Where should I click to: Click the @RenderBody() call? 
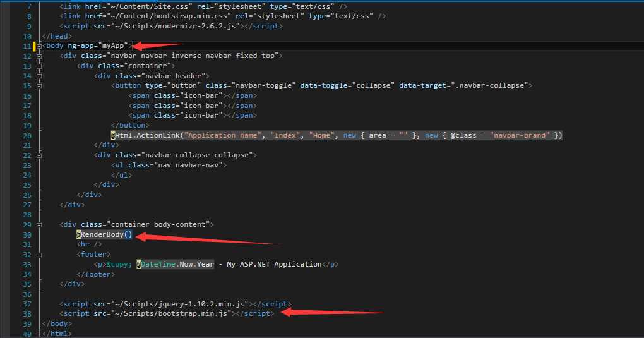tap(104, 234)
